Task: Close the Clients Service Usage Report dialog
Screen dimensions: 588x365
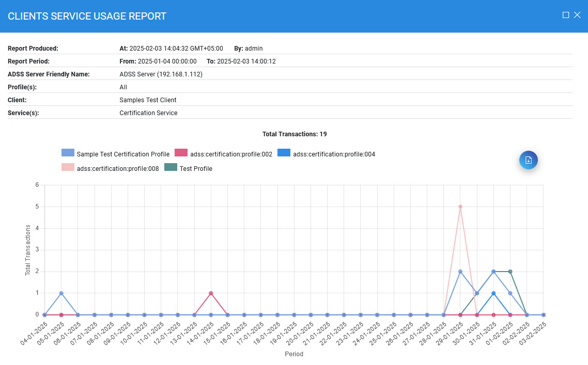Action: [578, 15]
